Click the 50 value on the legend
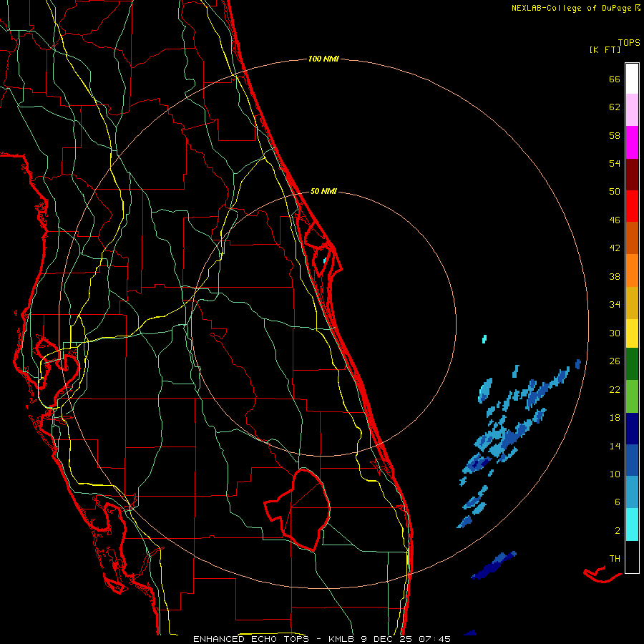 click(x=615, y=192)
